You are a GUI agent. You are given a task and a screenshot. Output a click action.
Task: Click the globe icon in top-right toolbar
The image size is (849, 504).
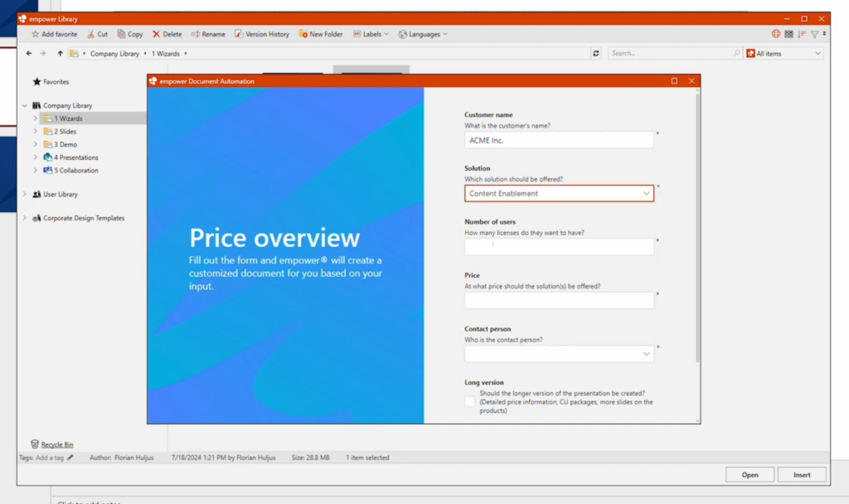pos(776,34)
